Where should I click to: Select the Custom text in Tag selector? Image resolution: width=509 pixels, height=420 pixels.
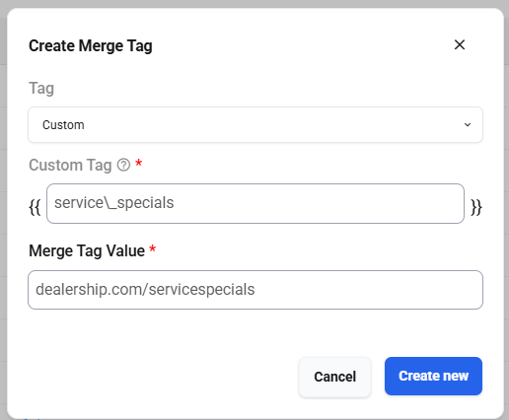pos(63,125)
